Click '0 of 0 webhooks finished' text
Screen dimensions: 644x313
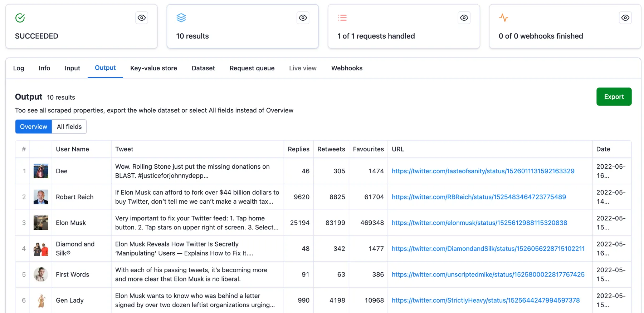coord(541,36)
